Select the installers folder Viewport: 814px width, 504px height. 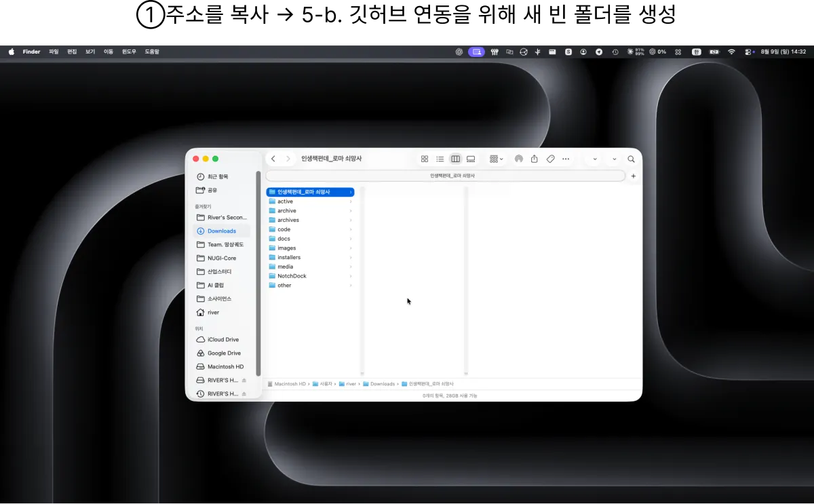[310, 257]
